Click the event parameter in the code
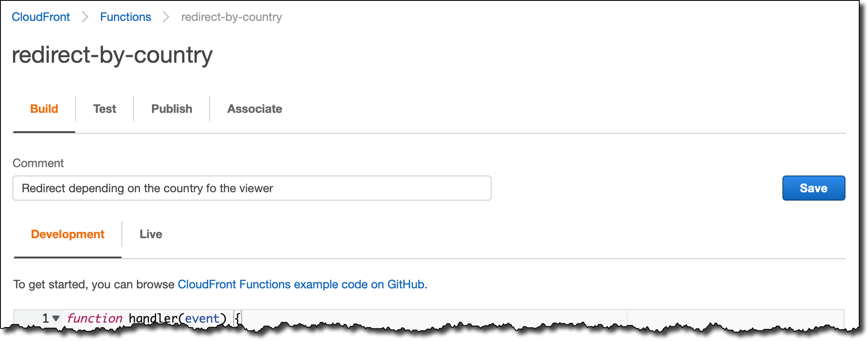 (x=202, y=318)
